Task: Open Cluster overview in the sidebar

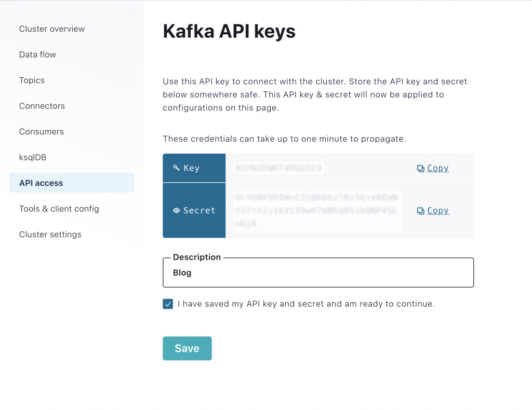Action: coord(51,29)
